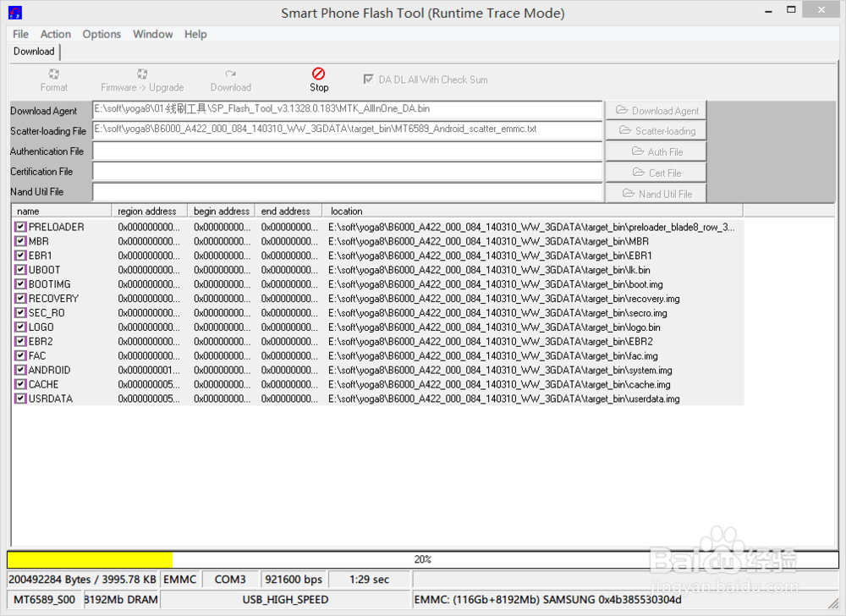
Task: Uncheck the RECOVERY partition checkbox
Action: pyautogui.click(x=20, y=299)
